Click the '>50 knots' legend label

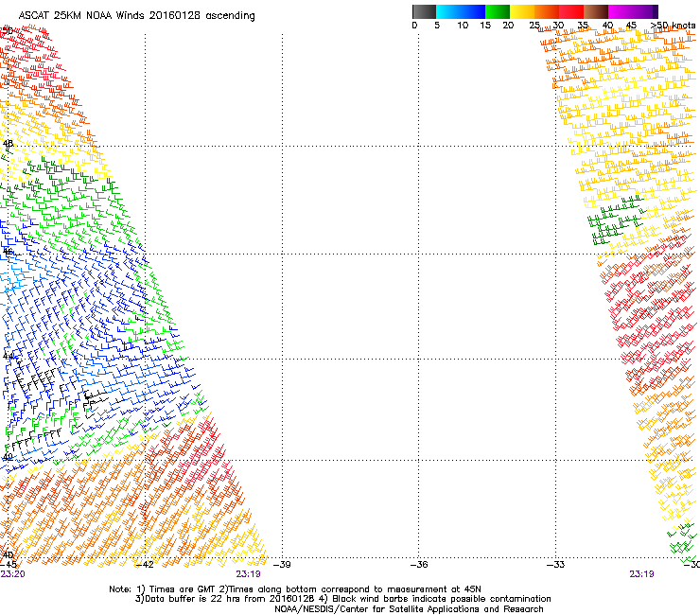pos(674,26)
